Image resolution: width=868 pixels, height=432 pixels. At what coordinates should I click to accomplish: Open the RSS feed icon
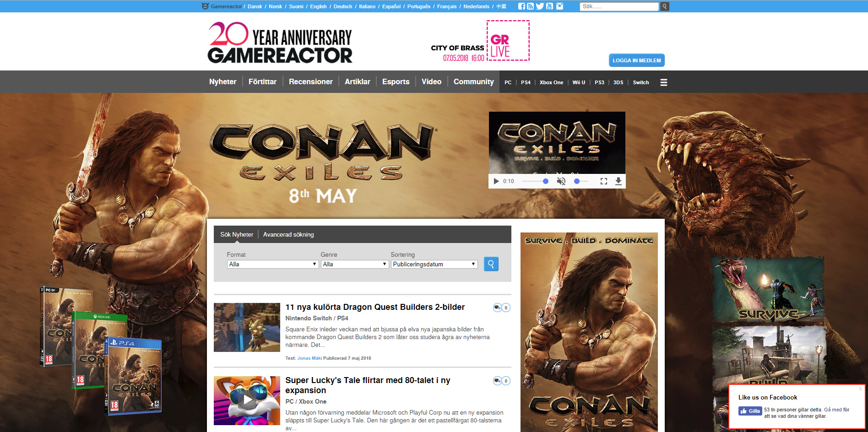tap(530, 6)
